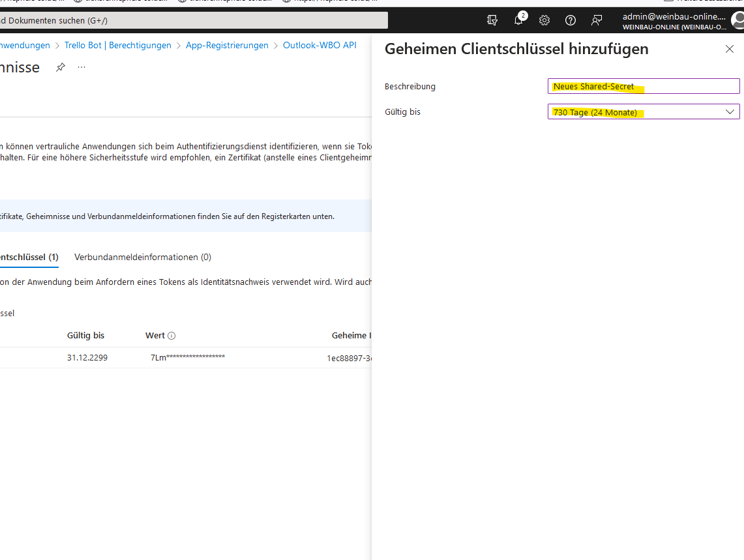Open Trello Bot | Berechtigungen breadcrumb
This screenshot has width=744, height=560.
coord(117,46)
